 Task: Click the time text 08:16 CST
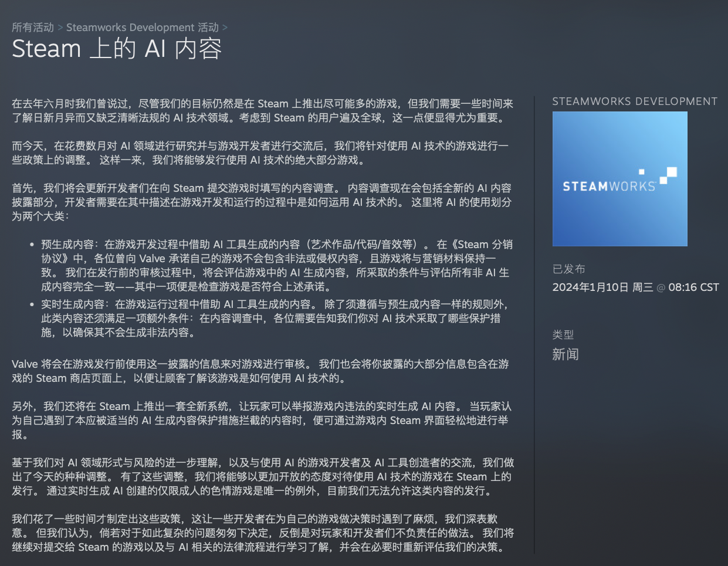(693, 287)
